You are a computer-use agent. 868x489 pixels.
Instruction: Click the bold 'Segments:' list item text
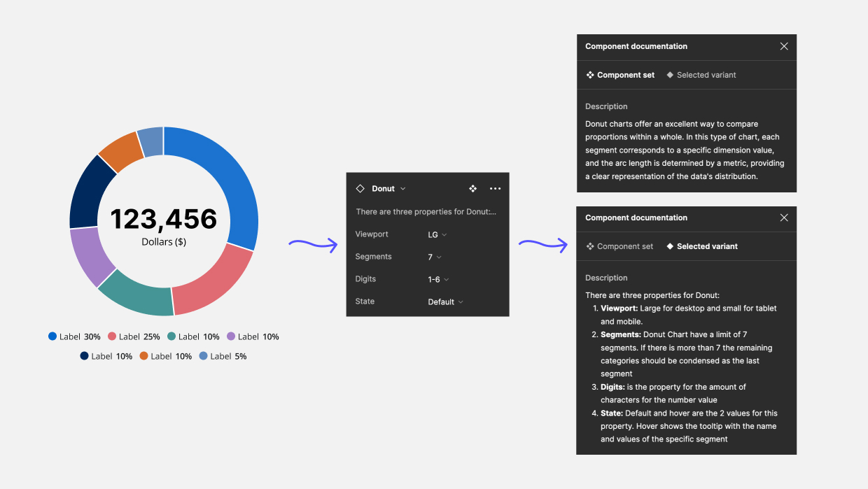[x=621, y=334]
